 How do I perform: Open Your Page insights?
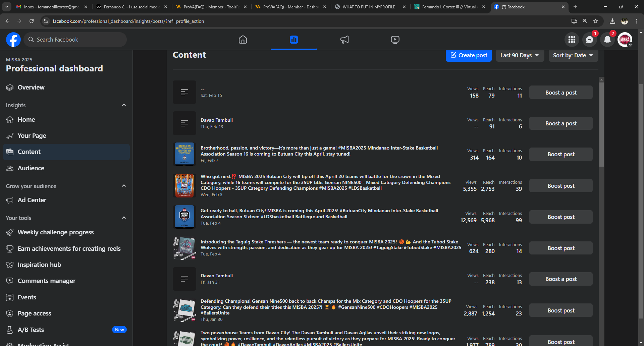click(66, 136)
